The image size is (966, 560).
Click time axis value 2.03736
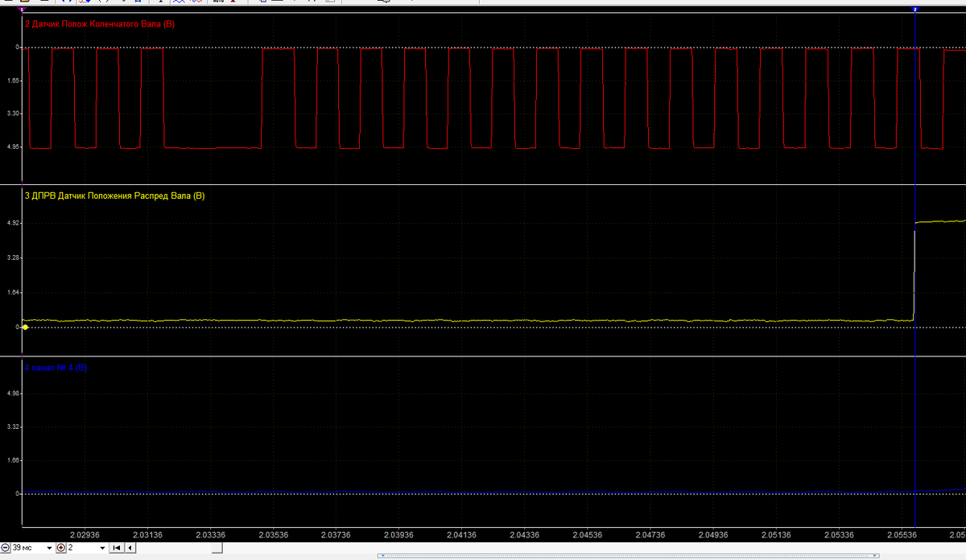coord(336,534)
